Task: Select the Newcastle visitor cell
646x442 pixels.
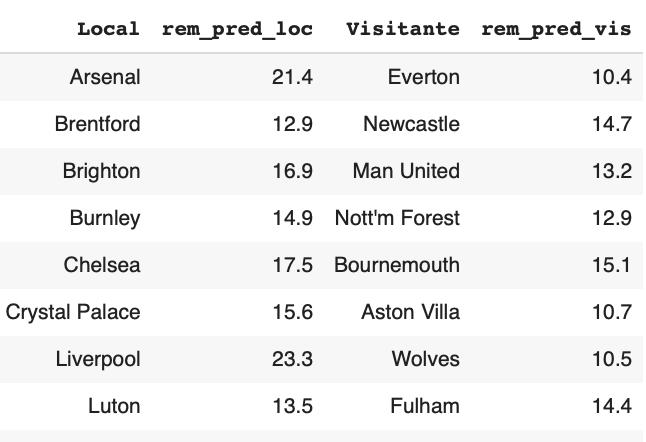Action: [x=411, y=124]
